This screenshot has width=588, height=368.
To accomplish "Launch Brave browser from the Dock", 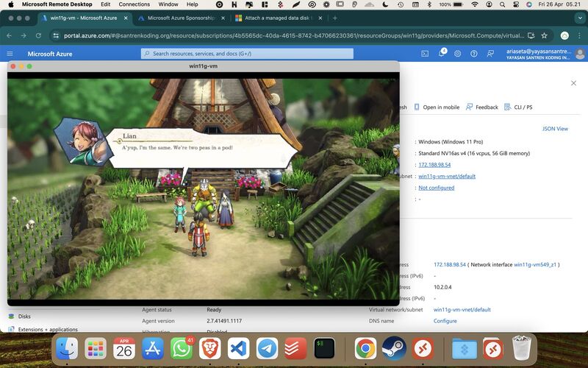I will point(210,348).
